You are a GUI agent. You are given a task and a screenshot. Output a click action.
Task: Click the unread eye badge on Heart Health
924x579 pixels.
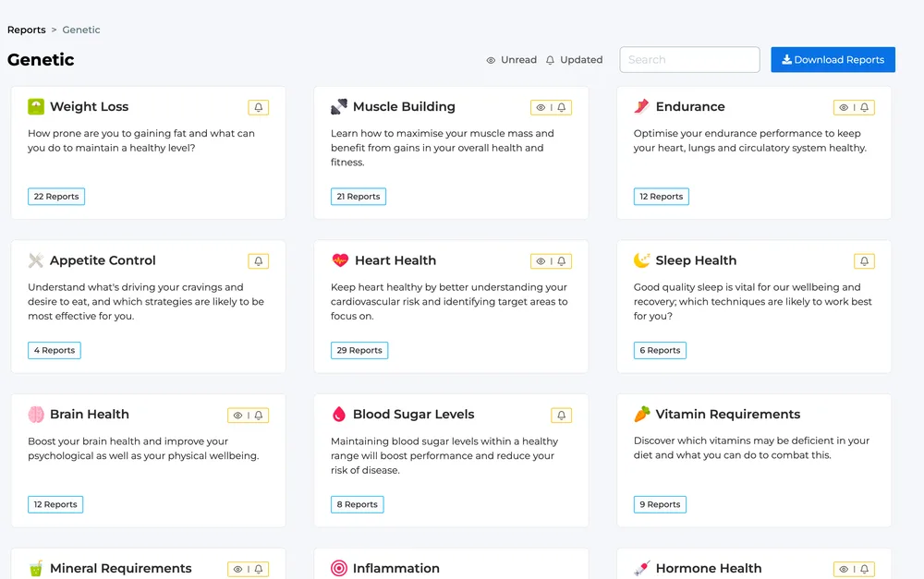pyautogui.click(x=541, y=261)
